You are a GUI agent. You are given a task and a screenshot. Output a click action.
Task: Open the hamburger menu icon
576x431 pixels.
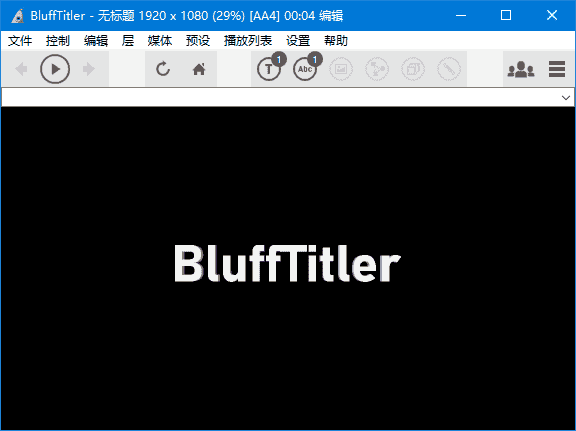pos(557,69)
